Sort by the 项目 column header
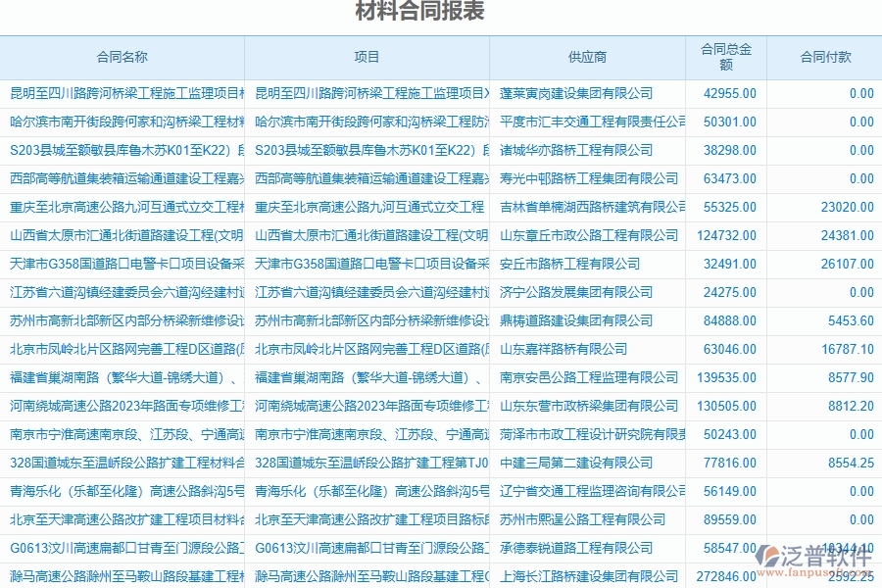 pyautogui.click(x=367, y=58)
